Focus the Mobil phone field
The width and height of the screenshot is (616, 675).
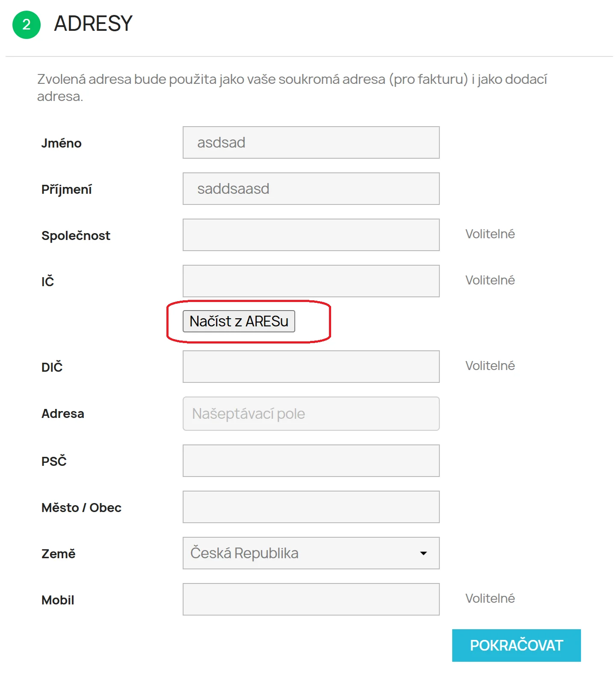pyautogui.click(x=311, y=599)
